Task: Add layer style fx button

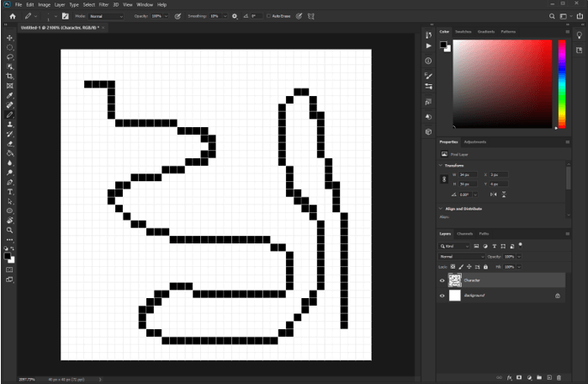Action: tap(509, 377)
